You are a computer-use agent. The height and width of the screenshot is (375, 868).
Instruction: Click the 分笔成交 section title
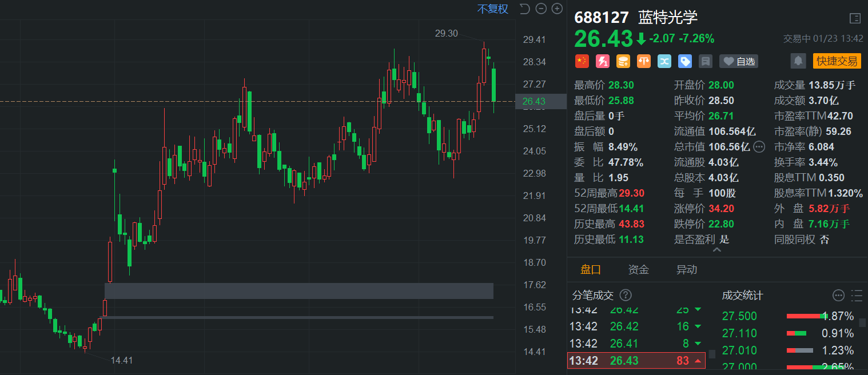coord(593,295)
